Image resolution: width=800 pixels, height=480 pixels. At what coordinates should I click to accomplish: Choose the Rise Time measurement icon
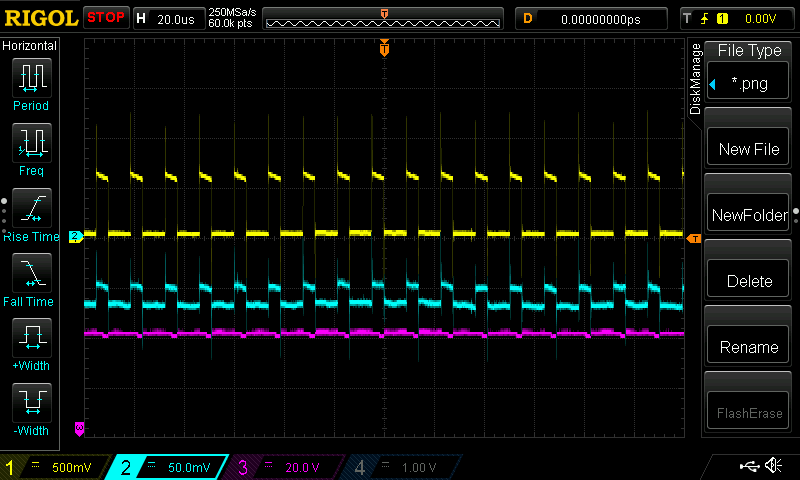[31, 209]
